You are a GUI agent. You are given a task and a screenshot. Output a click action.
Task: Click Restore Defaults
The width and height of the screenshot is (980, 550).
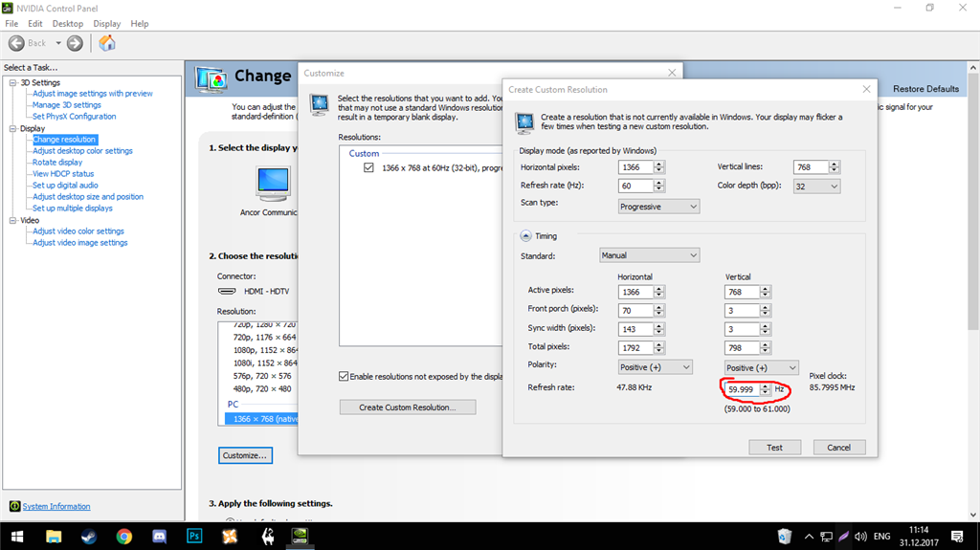pyautogui.click(x=925, y=89)
